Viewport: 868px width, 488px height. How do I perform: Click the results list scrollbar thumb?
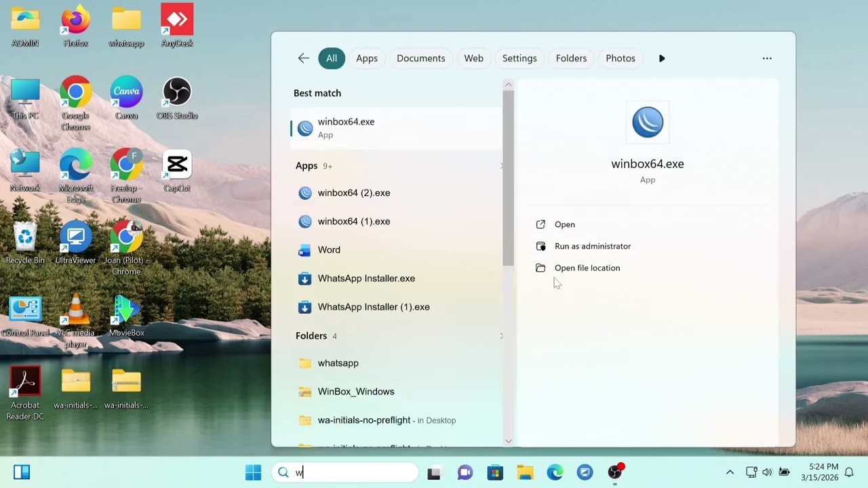click(x=508, y=178)
